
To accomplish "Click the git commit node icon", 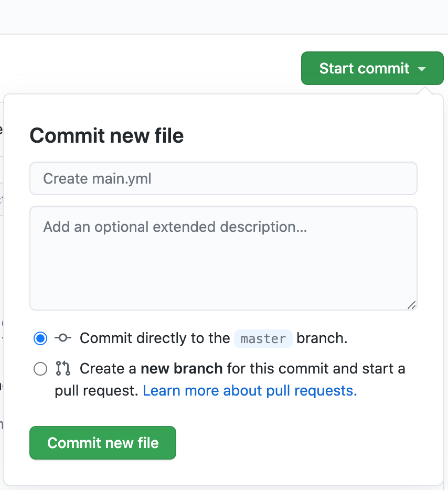I will 63,338.
